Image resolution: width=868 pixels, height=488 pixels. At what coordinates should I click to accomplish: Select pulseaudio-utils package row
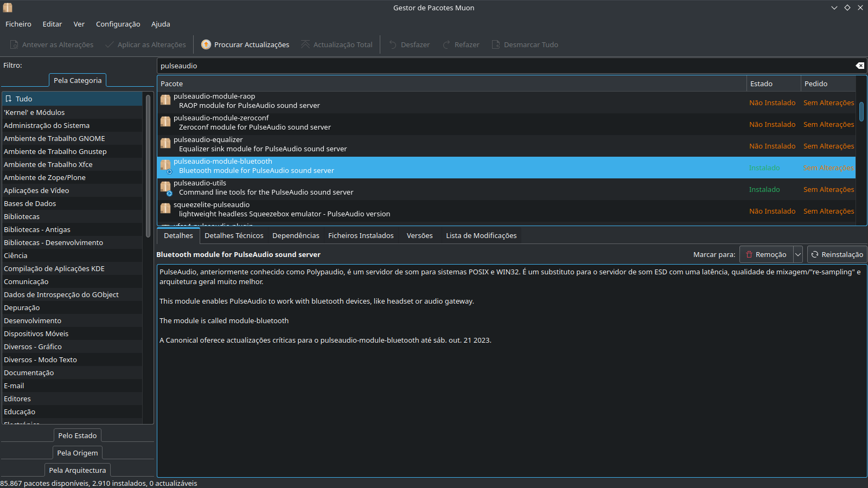coord(506,189)
